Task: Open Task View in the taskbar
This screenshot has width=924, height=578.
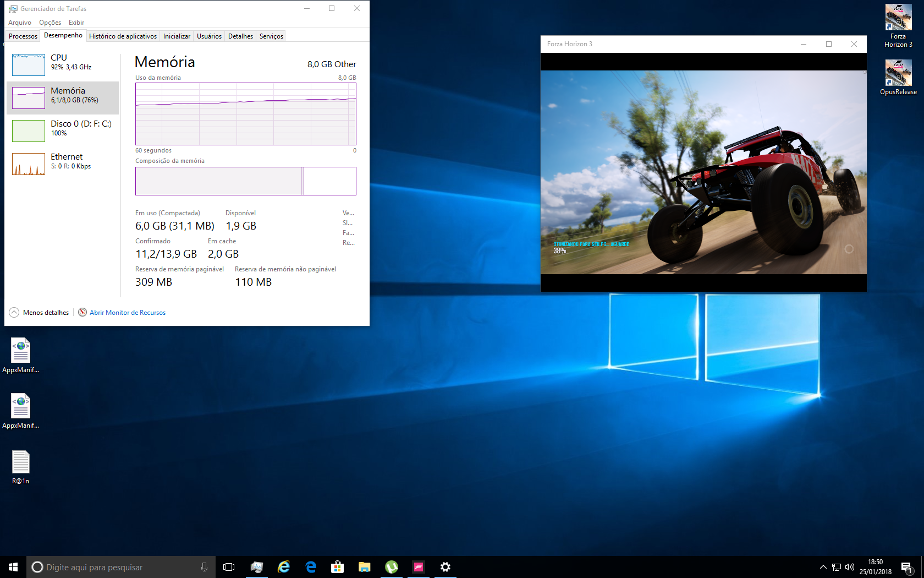Action: click(x=229, y=567)
